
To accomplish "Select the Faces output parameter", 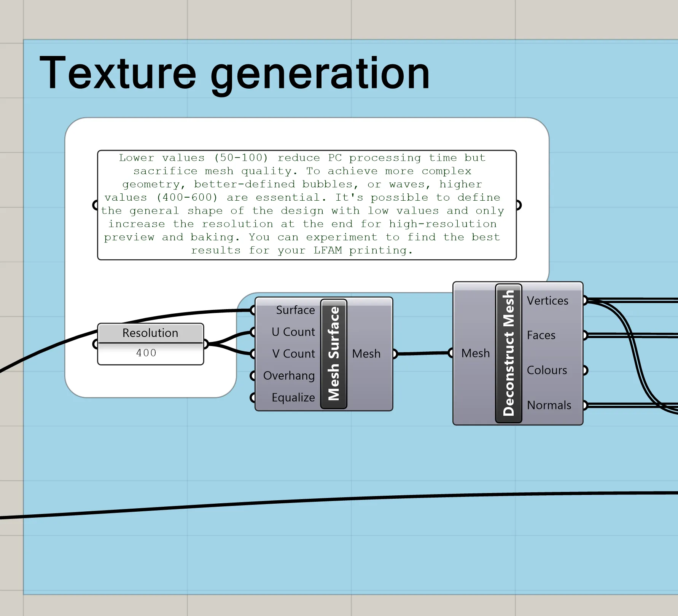I will [541, 335].
